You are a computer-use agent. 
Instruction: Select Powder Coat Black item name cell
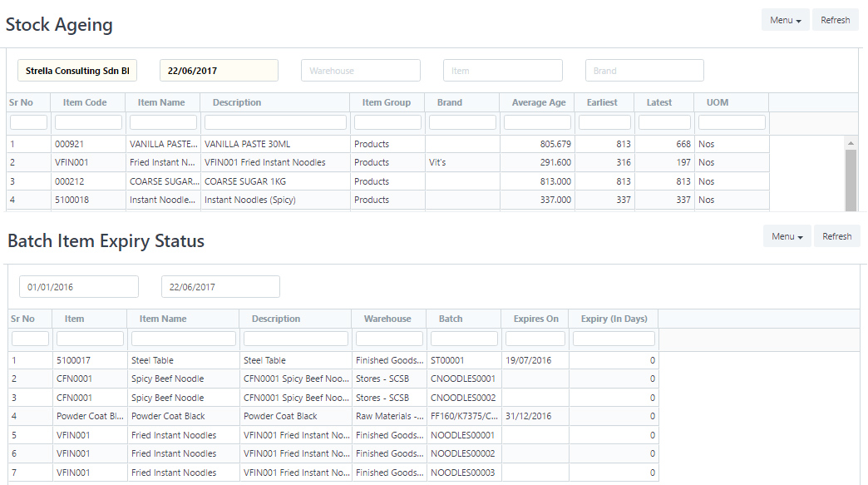point(184,416)
